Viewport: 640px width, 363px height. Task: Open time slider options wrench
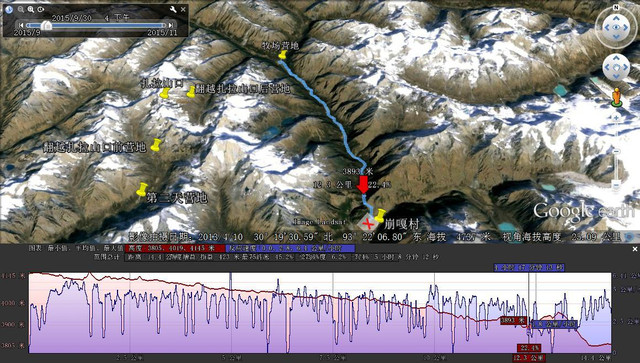173,9
